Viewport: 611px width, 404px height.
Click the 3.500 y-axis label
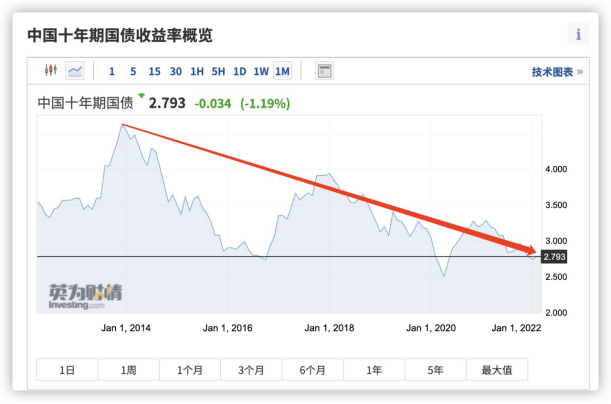(x=556, y=205)
